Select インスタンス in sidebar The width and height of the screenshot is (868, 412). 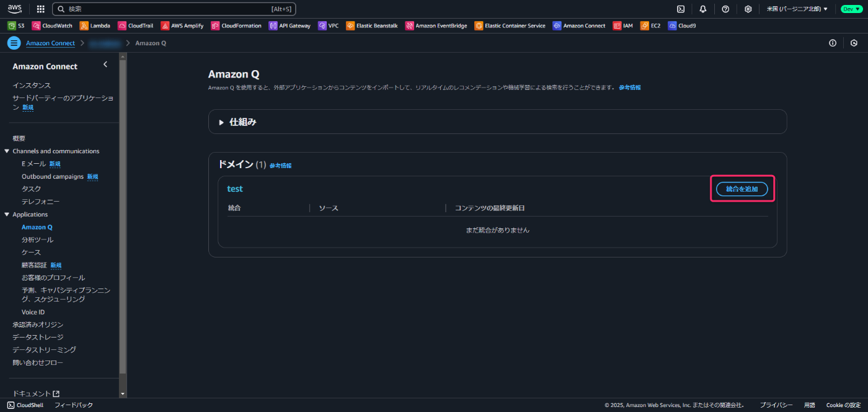coord(32,85)
